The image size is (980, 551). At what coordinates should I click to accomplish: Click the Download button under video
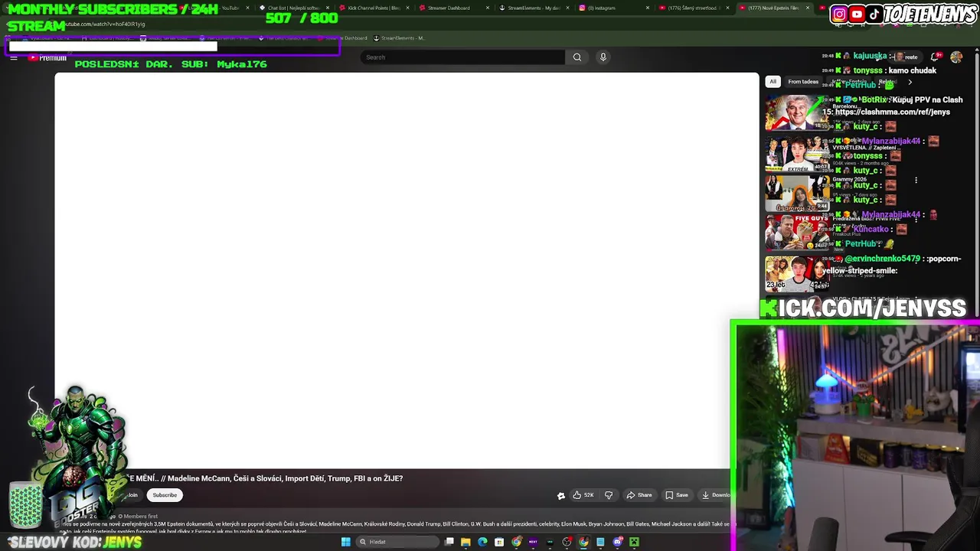point(714,495)
